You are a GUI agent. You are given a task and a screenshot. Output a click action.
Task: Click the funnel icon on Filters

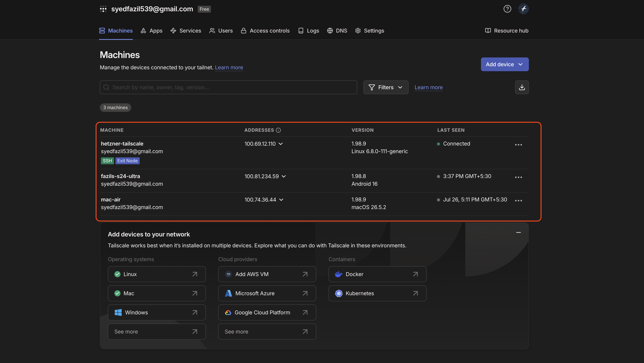click(x=371, y=87)
